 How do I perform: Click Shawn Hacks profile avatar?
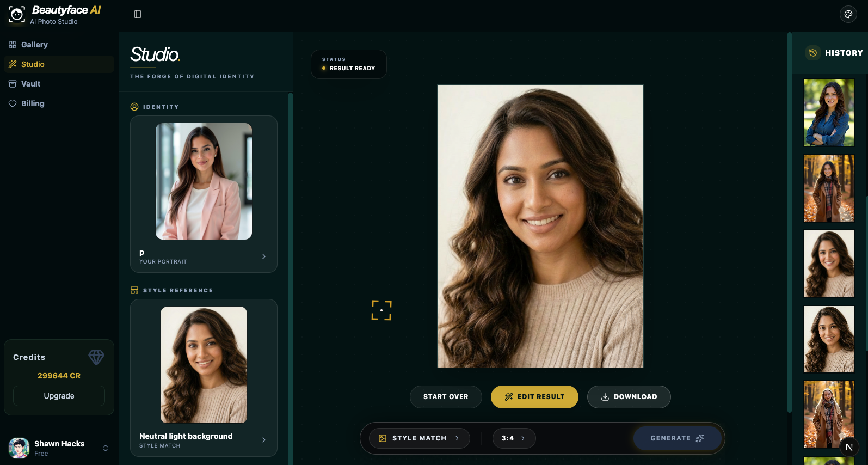coord(19,448)
